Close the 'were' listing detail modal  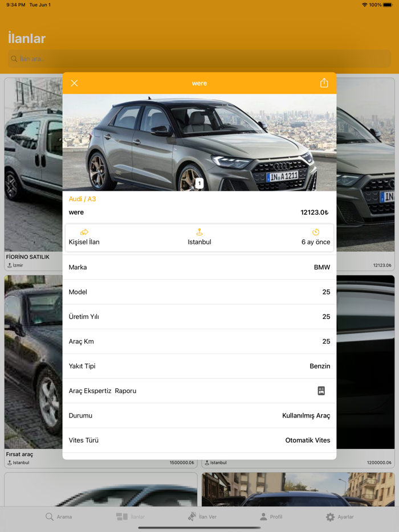coord(74,83)
